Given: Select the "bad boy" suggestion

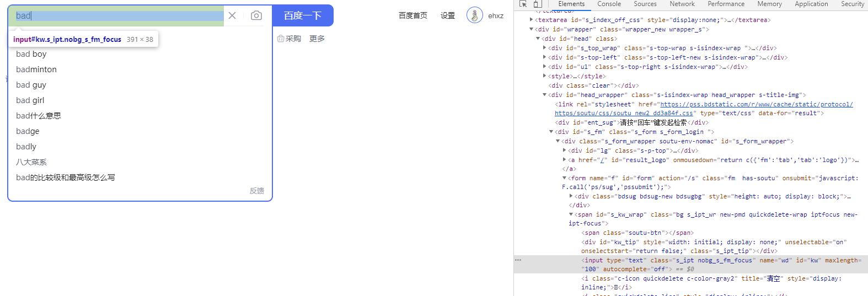Looking at the screenshot, I should point(140,54).
